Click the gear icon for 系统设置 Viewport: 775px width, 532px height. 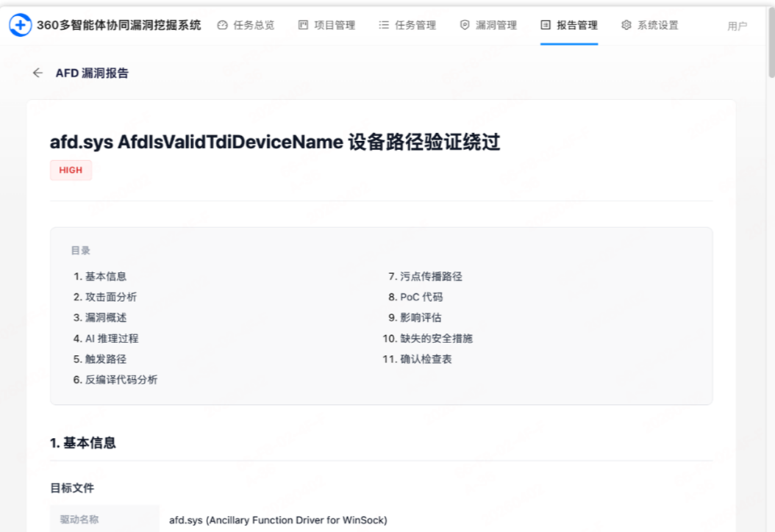[x=626, y=25]
